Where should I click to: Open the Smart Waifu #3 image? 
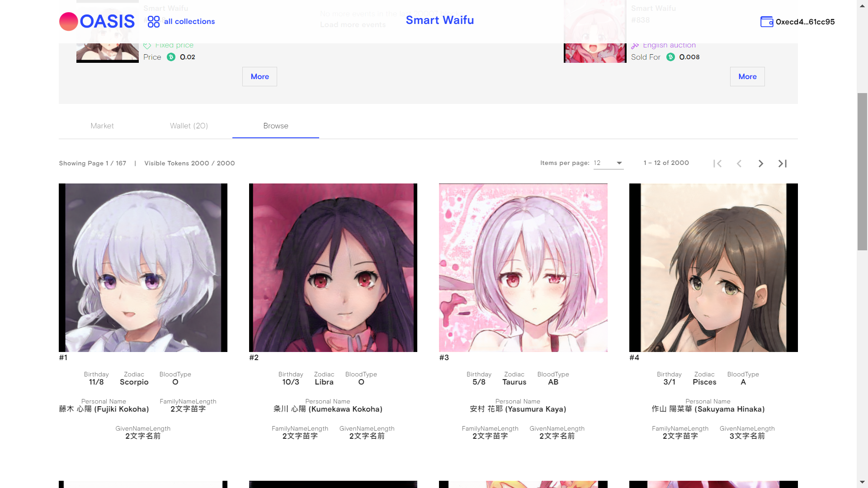(523, 267)
